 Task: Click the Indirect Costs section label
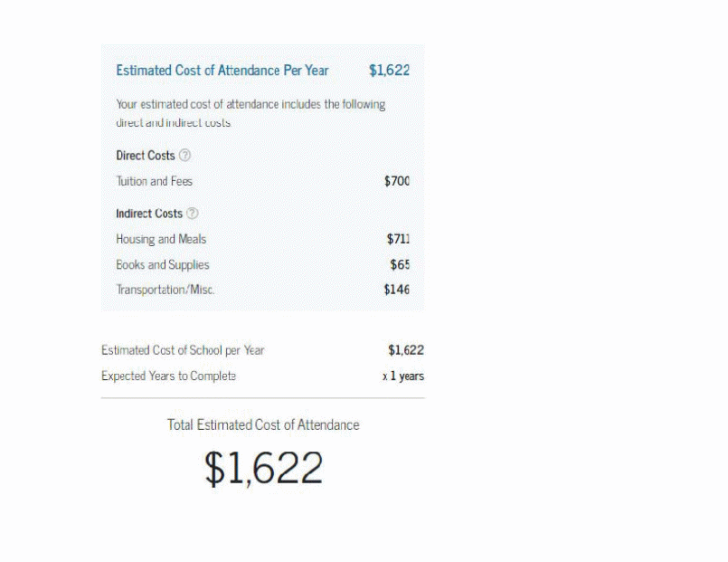[149, 214]
